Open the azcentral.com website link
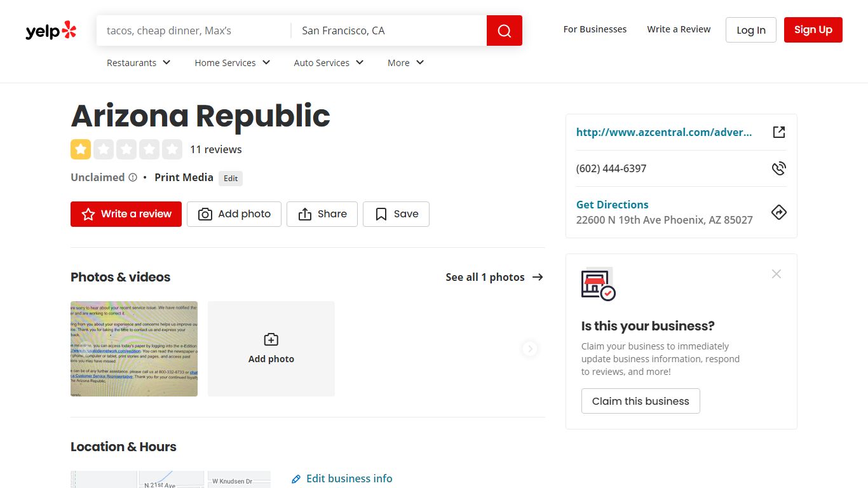 coord(664,132)
